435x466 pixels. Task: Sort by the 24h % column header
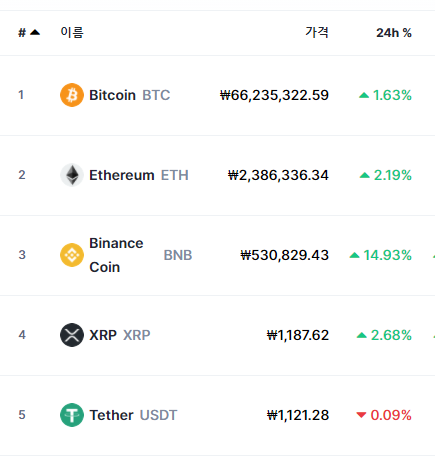click(x=394, y=33)
